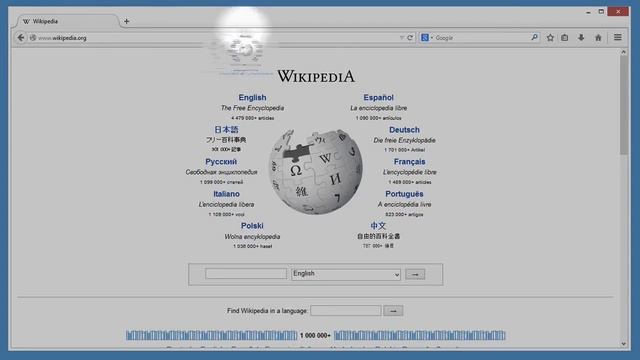The width and height of the screenshot is (640, 360).
Task: Submit search with the arrow button beside English
Action: click(415, 274)
